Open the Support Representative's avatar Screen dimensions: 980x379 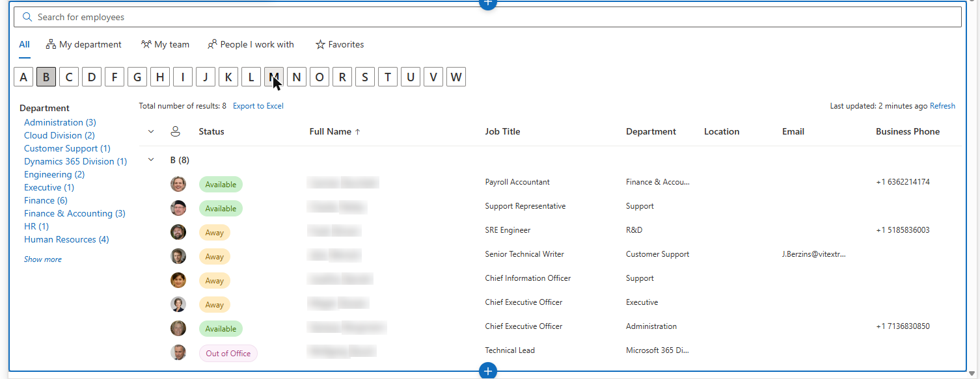point(178,208)
